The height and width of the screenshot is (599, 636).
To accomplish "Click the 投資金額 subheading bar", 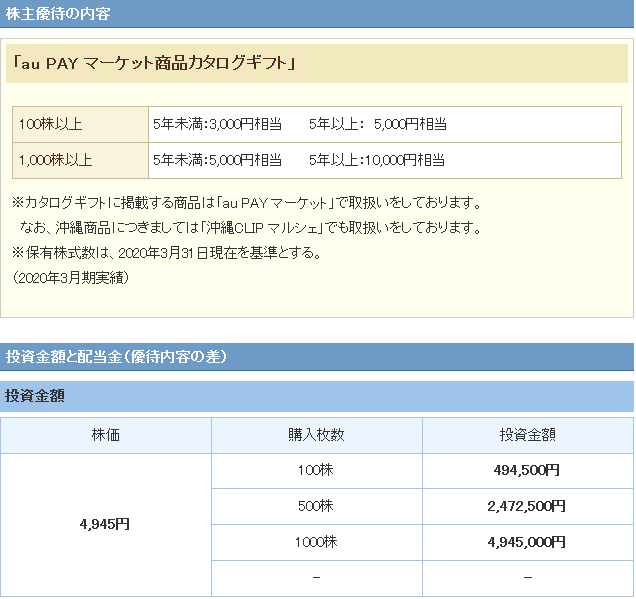I will pyautogui.click(x=317, y=396).
